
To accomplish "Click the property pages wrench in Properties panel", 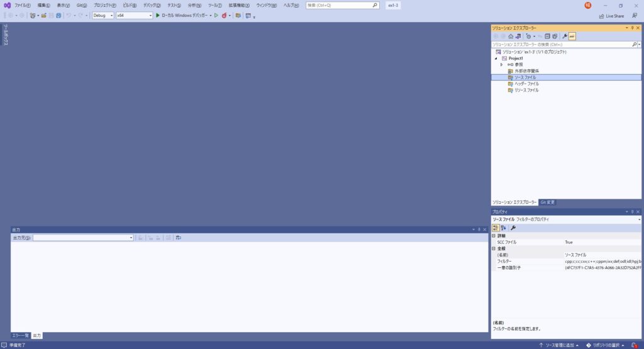I will pyautogui.click(x=513, y=228).
